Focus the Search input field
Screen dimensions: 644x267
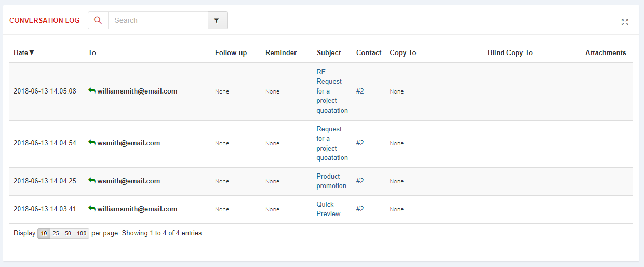158,20
